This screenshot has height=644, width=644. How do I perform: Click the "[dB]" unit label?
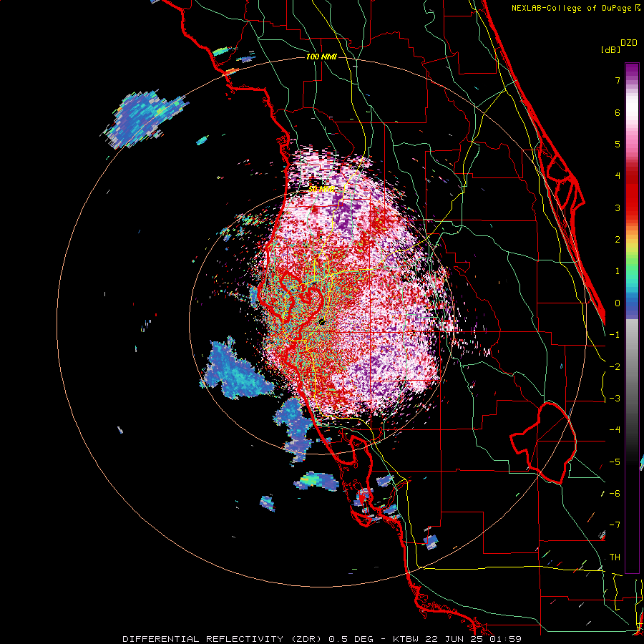click(x=610, y=49)
